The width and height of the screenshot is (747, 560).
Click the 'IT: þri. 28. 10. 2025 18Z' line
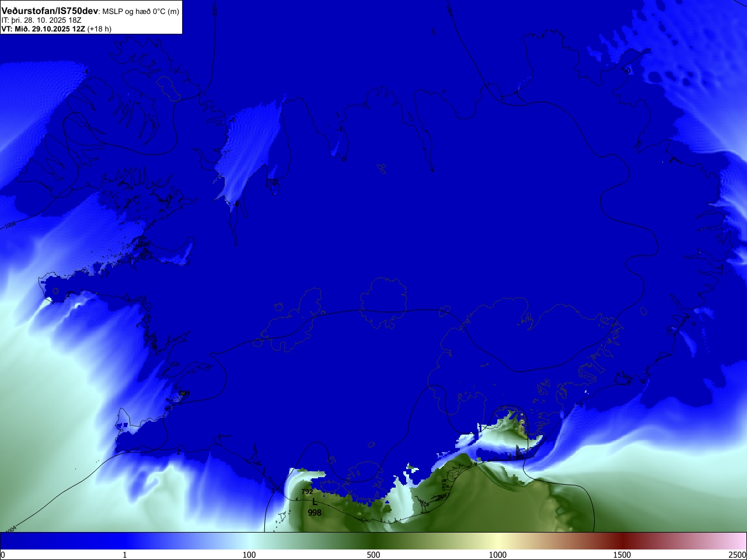[41, 20]
